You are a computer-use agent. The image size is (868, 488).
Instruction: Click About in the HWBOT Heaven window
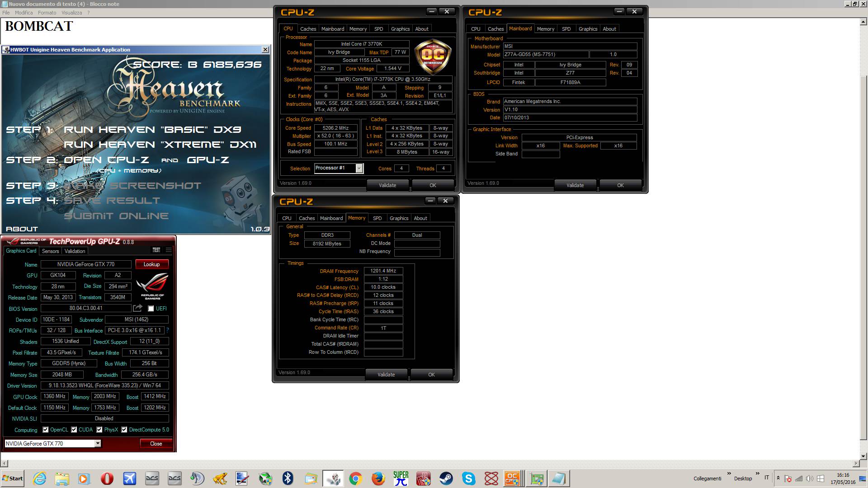click(x=22, y=229)
